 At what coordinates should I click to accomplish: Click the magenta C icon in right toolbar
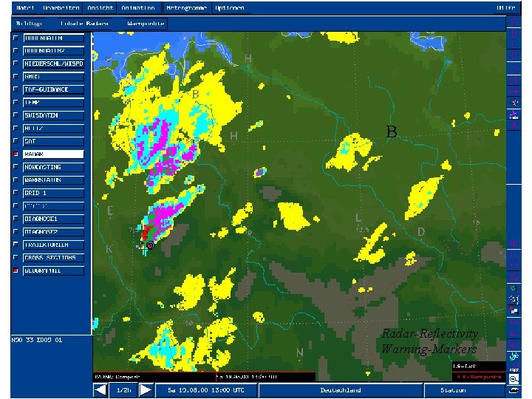coord(514,44)
